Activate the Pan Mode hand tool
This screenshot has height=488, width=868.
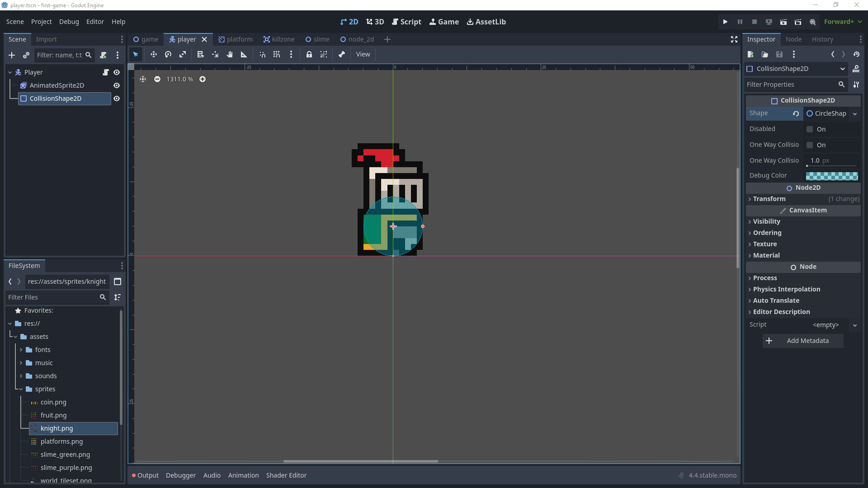(230, 55)
